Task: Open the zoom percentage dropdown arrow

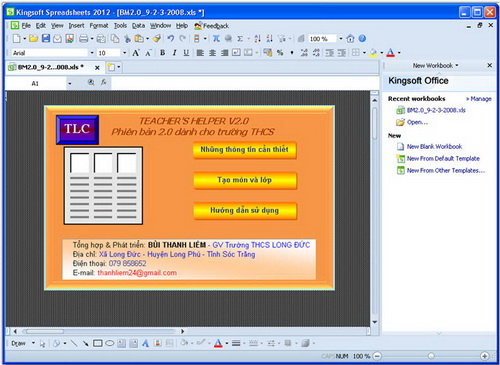Action: 341,39
